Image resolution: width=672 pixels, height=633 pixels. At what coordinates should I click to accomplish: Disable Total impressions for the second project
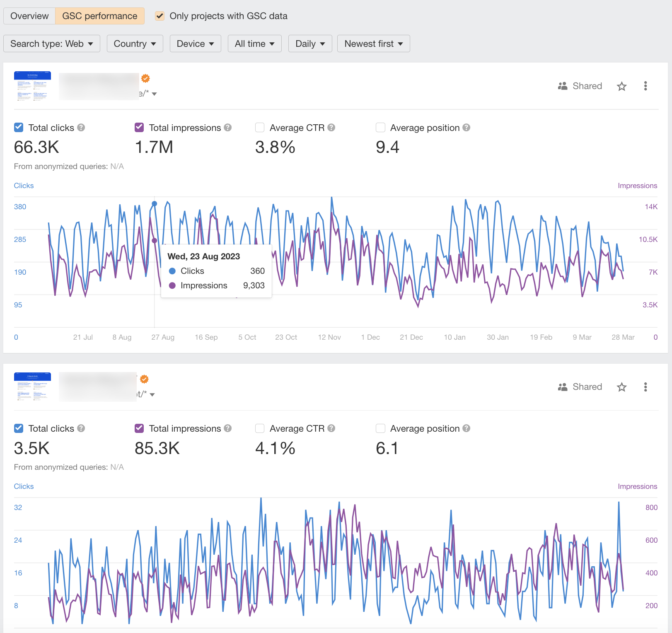coord(139,428)
